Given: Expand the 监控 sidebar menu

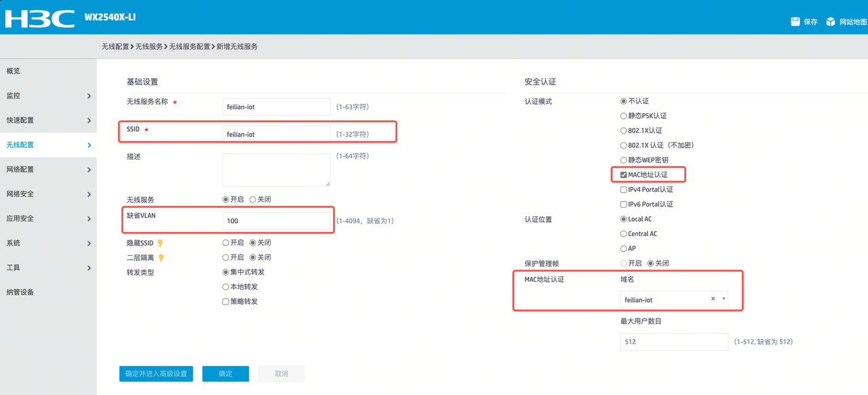Looking at the screenshot, I should click(48, 96).
